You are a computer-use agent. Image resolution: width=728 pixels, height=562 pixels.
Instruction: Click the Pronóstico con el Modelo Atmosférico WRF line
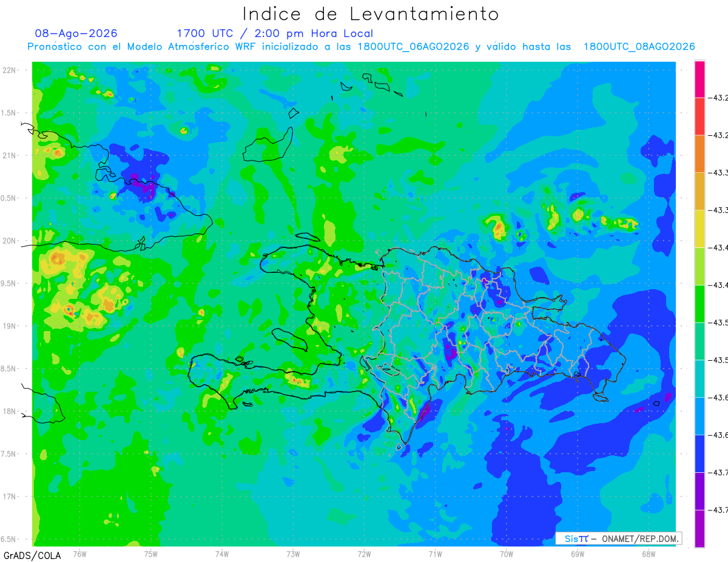coord(362,47)
